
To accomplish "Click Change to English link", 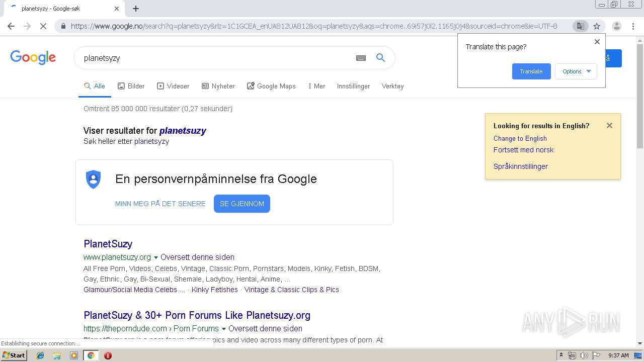I will (520, 138).
